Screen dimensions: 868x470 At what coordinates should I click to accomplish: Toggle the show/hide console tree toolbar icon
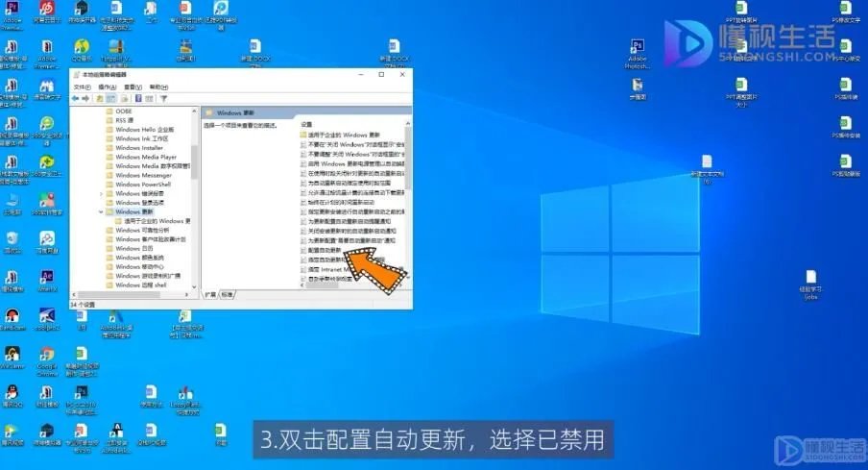111,99
